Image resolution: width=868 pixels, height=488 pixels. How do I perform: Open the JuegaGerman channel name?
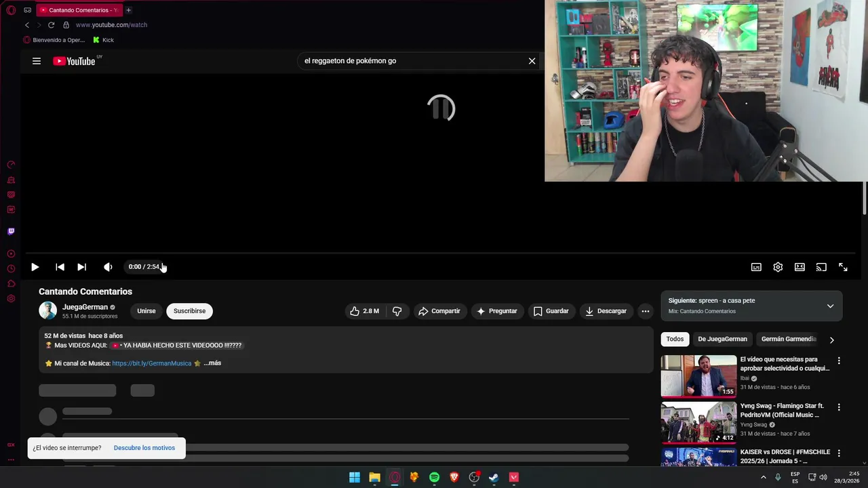tap(85, 307)
